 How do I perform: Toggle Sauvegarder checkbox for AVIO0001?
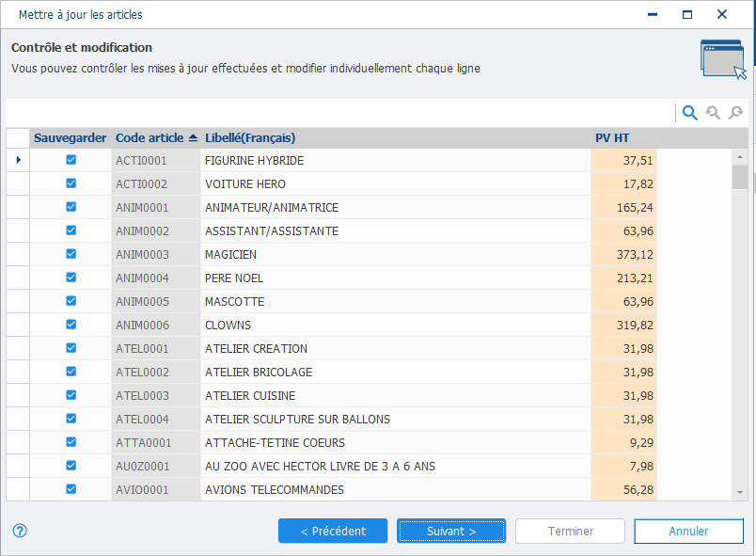tap(71, 489)
